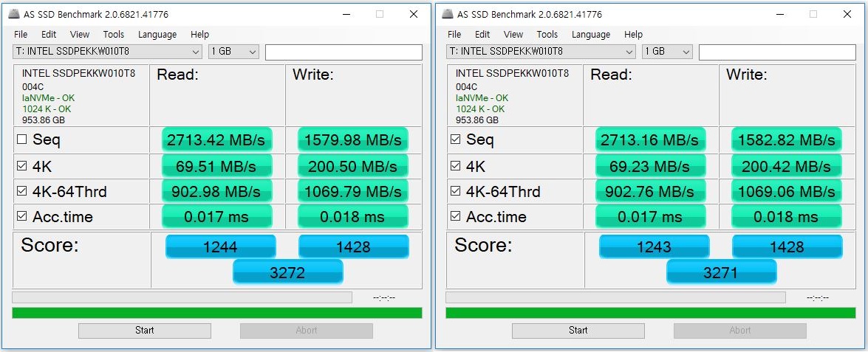Click the 3272 total score

pos(288,272)
